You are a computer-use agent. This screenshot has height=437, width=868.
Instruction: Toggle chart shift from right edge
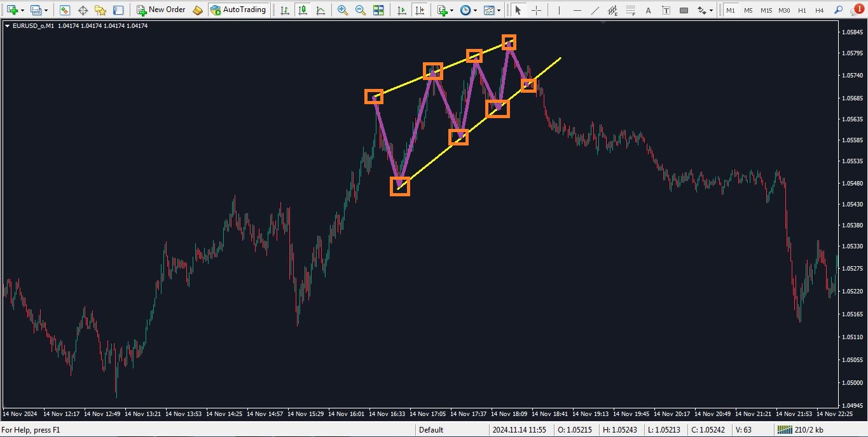(x=419, y=10)
